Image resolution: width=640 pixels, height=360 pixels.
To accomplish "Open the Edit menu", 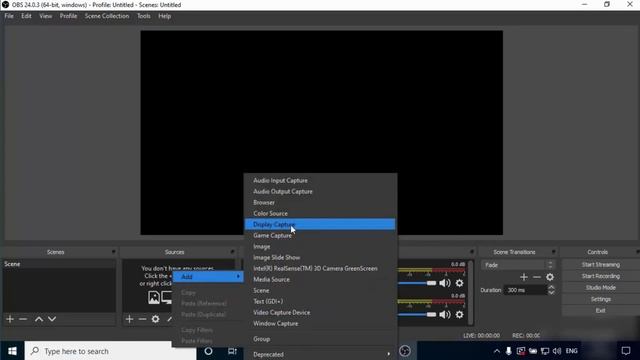I will pyautogui.click(x=27, y=16).
